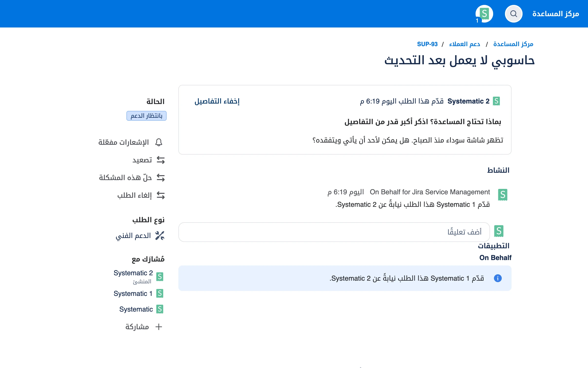Open the search icon in header
Image resolution: width=588 pixels, height=368 pixels.
514,14
